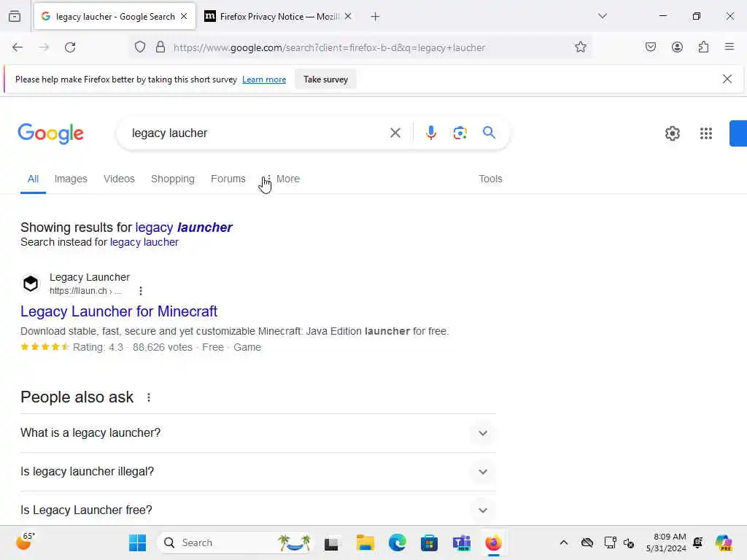The image size is (747, 560).
Task: Open Firefox account menu
Action: pos(677,47)
